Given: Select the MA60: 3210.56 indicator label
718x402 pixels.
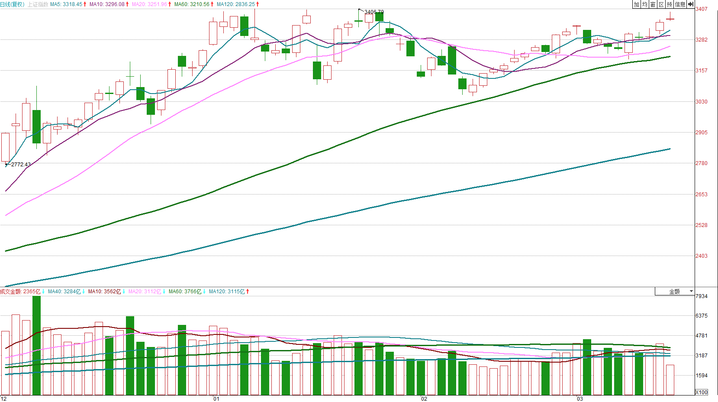Looking at the screenshot, I should pos(194,4).
